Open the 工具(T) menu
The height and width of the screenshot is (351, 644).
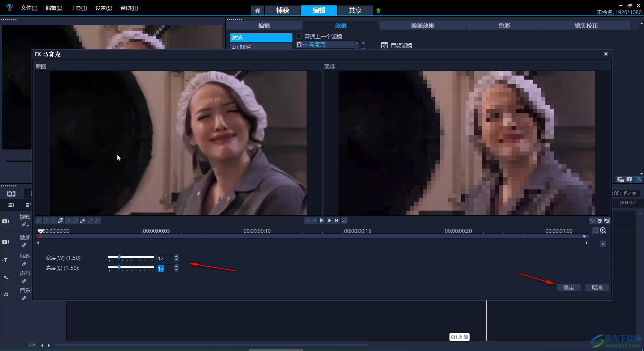point(78,8)
